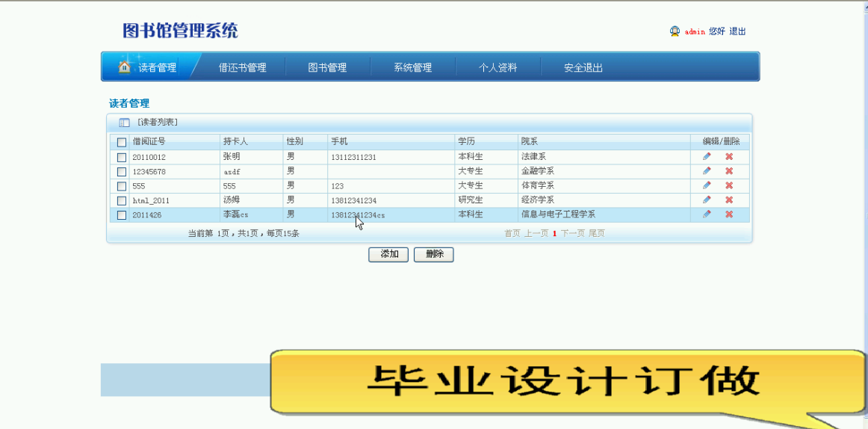Go to the 借还书管理 menu
Screen dimensions: 868x429
[243, 68]
